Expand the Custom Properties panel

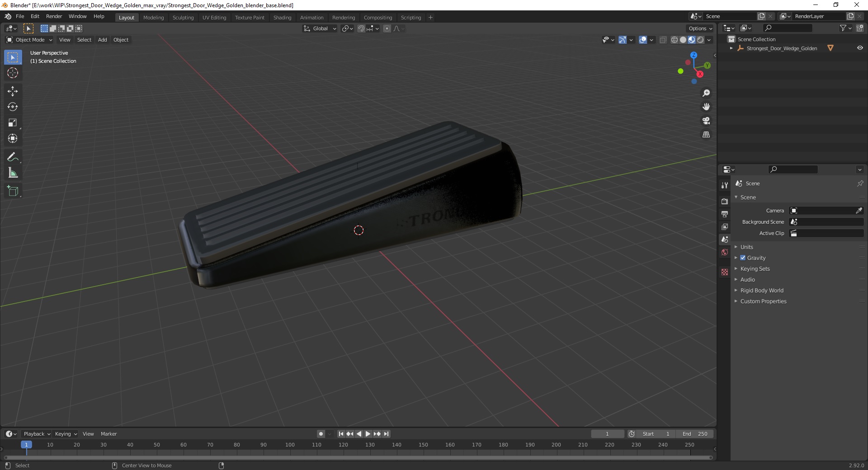763,301
